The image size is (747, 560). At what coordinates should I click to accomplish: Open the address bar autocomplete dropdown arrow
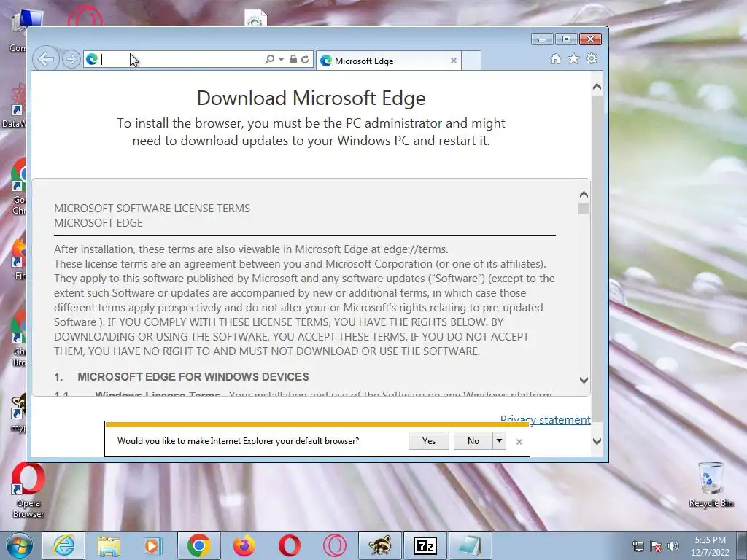pyautogui.click(x=281, y=60)
